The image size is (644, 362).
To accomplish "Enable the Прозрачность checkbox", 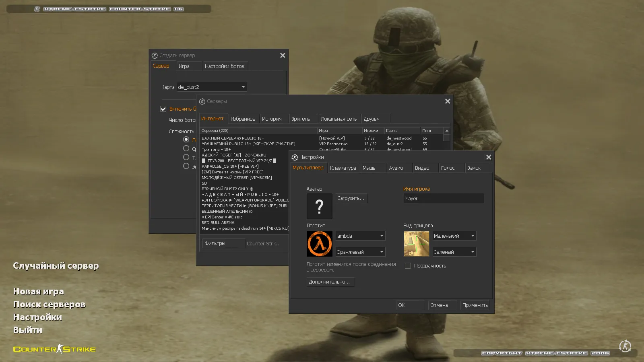I will pyautogui.click(x=408, y=265).
